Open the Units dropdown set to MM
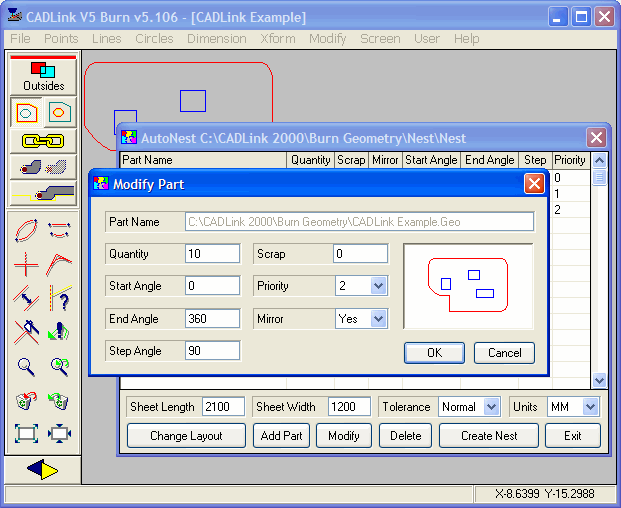This screenshot has height=508, width=621. 591,407
